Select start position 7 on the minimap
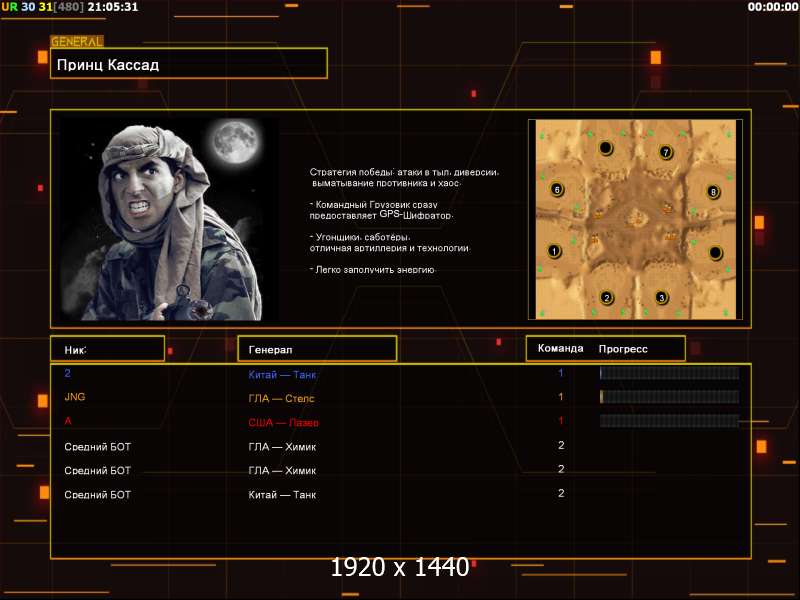Screen dimensions: 800x600 pos(666,152)
